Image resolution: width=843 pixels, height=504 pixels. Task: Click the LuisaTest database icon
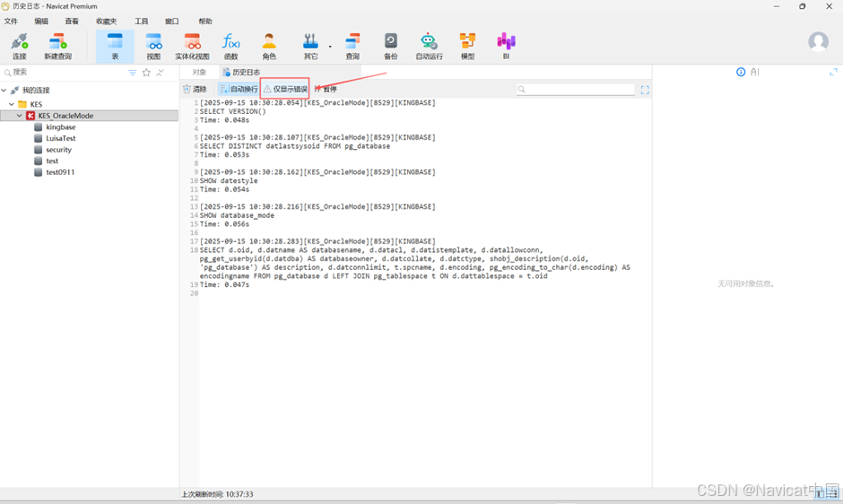click(x=39, y=138)
